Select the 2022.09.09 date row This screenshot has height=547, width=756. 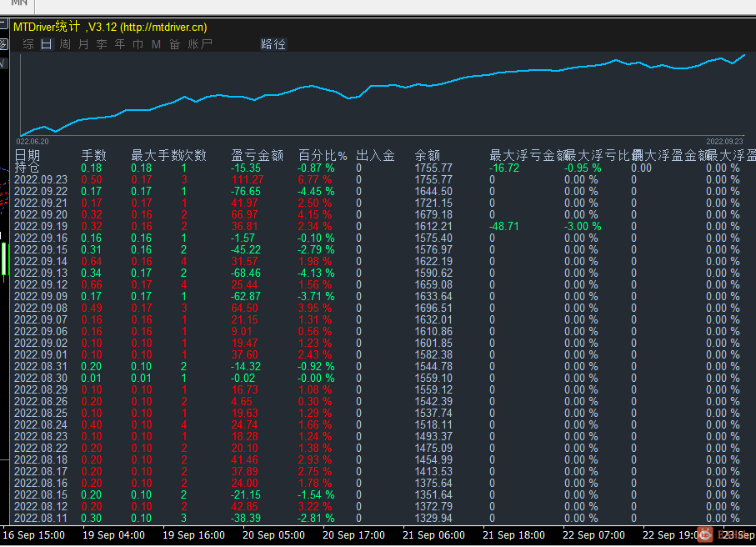tap(41, 296)
